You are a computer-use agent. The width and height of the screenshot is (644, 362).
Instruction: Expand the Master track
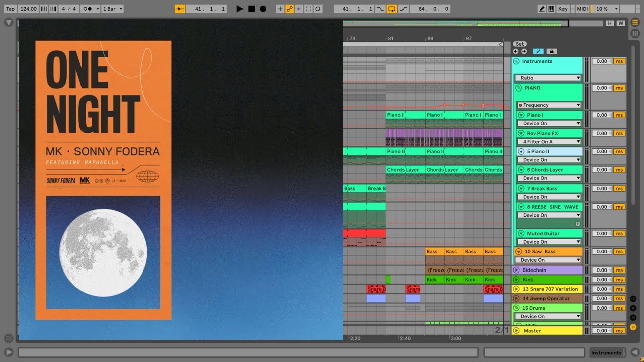pos(516,331)
